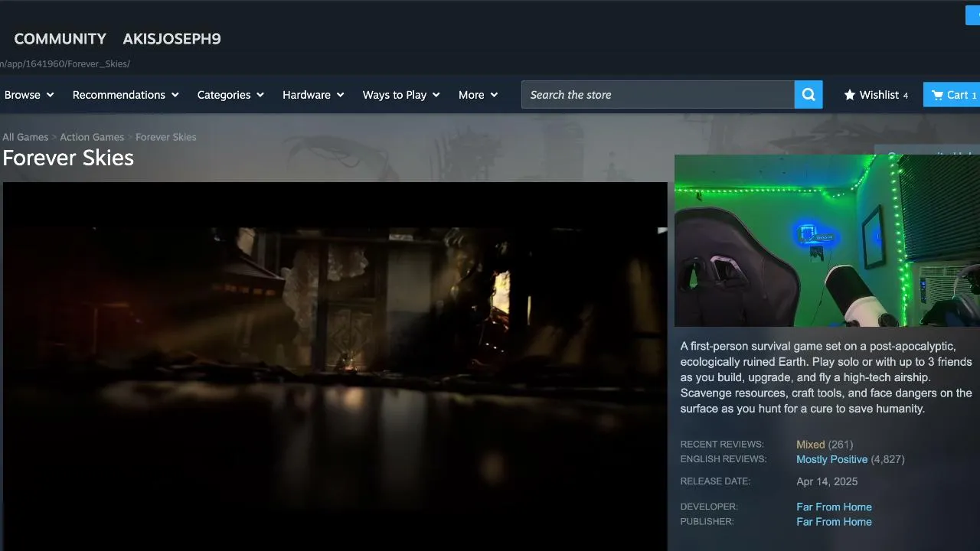This screenshot has width=980, height=551.
Task: Open the Hardware dropdown menu
Action: (x=313, y=95)
